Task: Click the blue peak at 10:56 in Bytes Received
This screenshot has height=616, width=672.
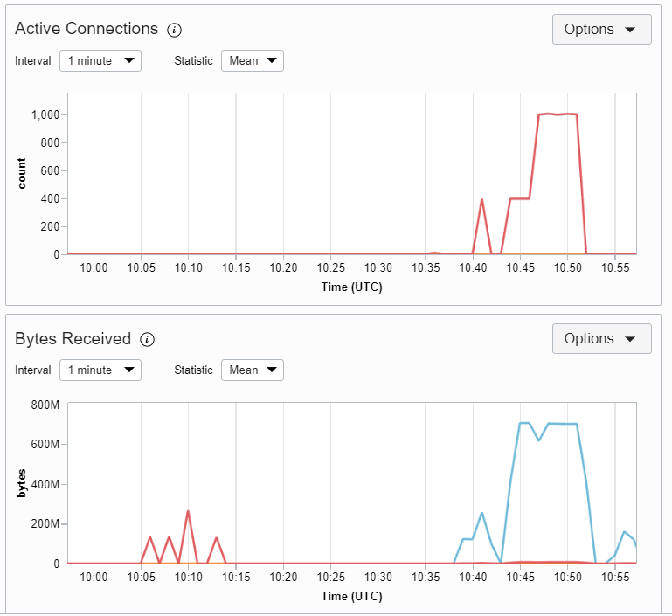Action: pyautogui.click(x=625, y=532)
